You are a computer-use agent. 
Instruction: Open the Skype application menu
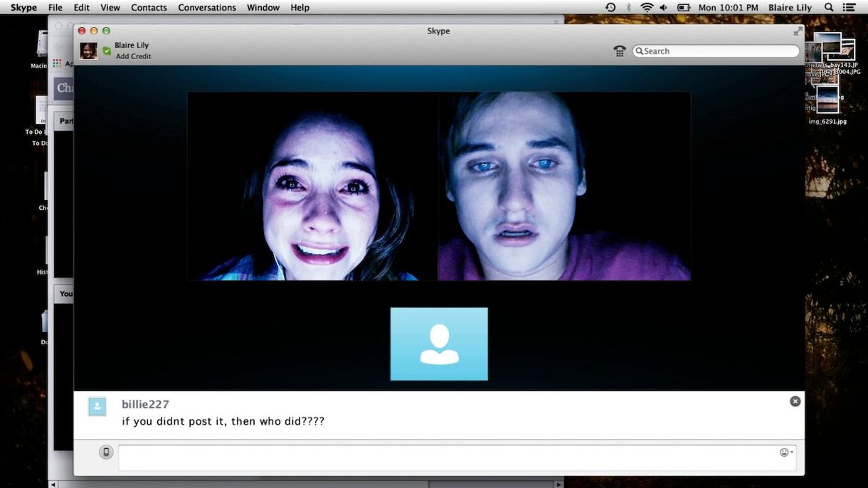click(x=23, y=7)
